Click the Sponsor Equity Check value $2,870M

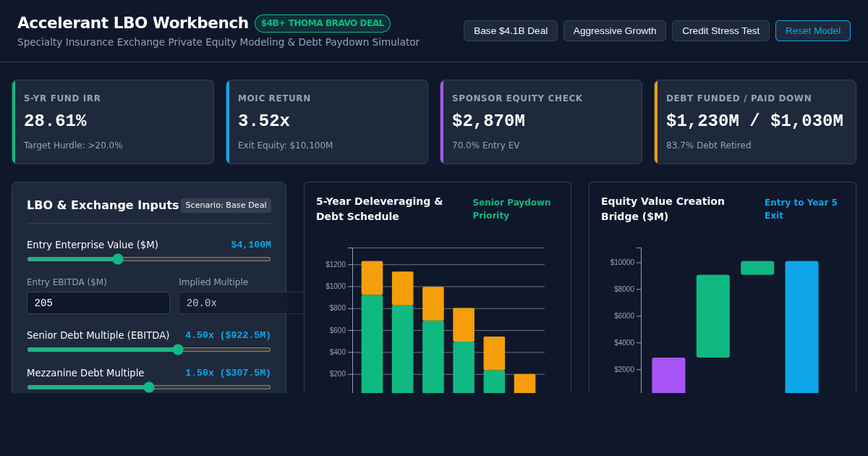(x=488, y=121)
